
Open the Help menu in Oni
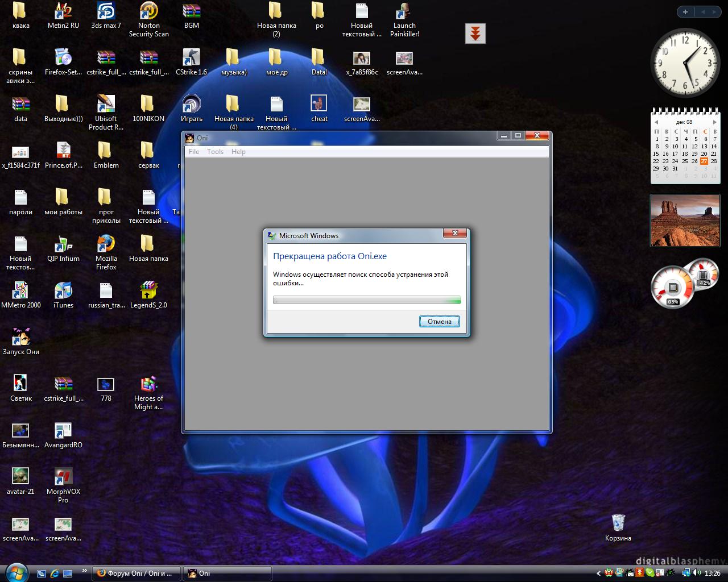(x=238, y=152)
